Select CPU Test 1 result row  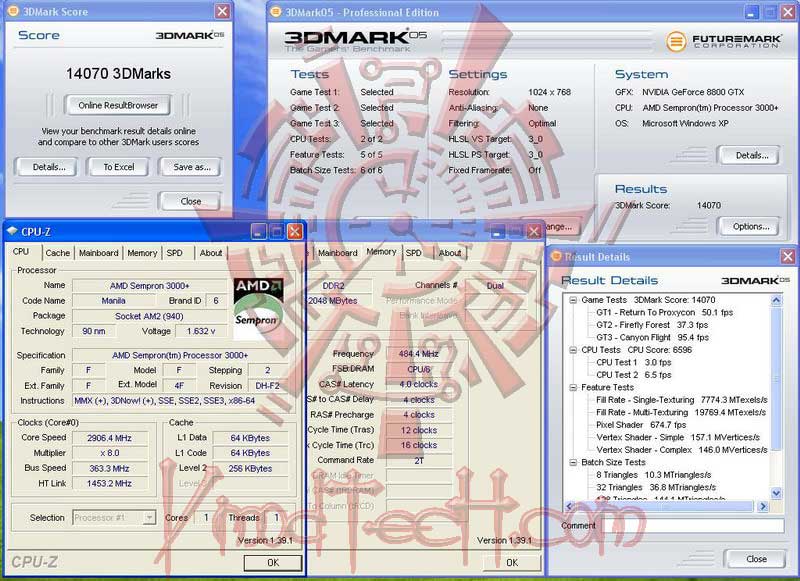pyautogui.click(x=634, y=362)
